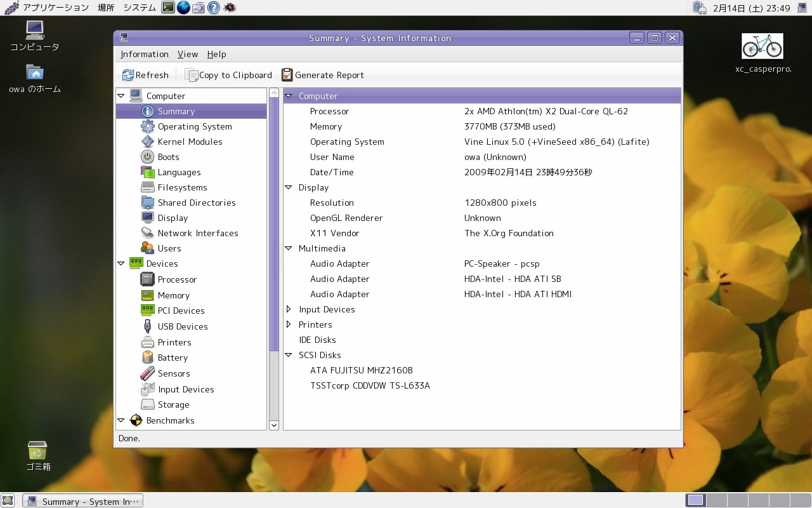The height and width of the screenshot is (508, 812).
Task: Open the Operating System gear icon entry
Action: coord(147,126)
